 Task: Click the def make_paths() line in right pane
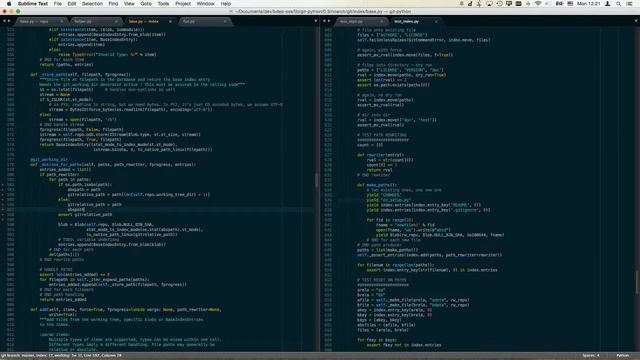pyautogui.click(x=377, y=184)
